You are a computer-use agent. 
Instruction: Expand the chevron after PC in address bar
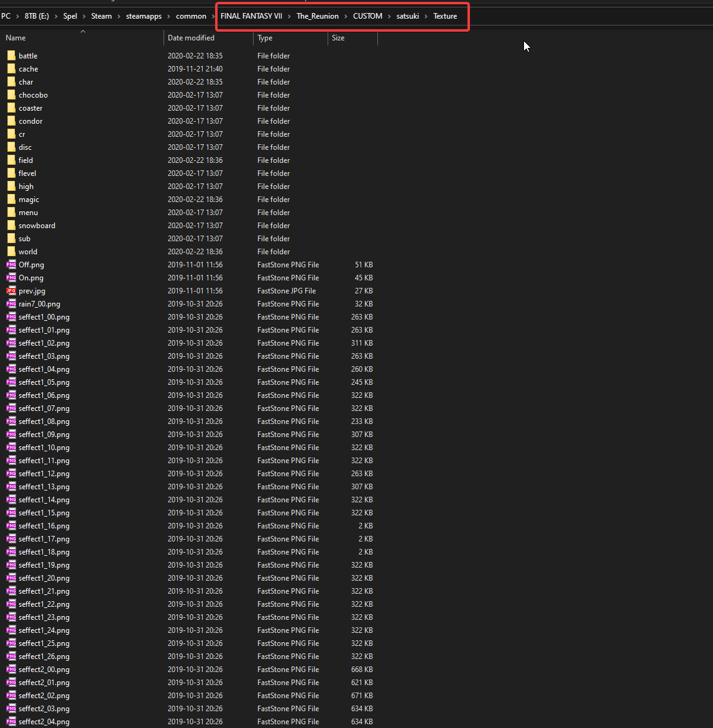click(x=17, y=16)
